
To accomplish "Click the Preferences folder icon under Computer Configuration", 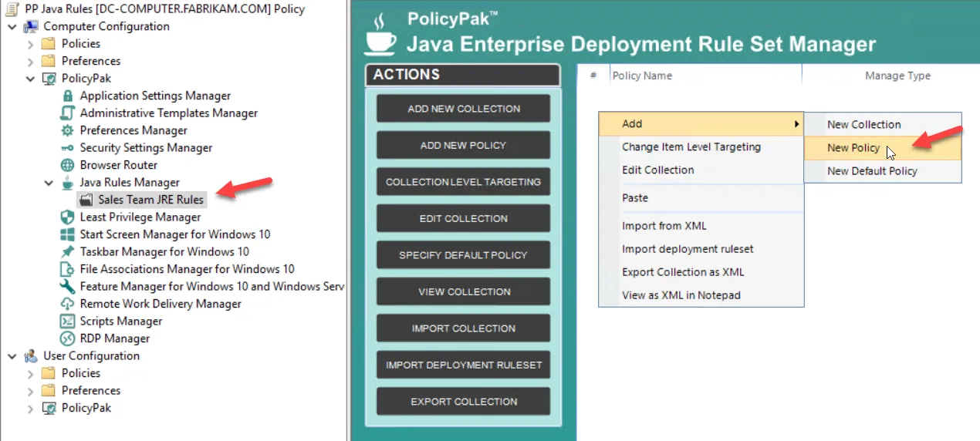I will pos(49,61).
